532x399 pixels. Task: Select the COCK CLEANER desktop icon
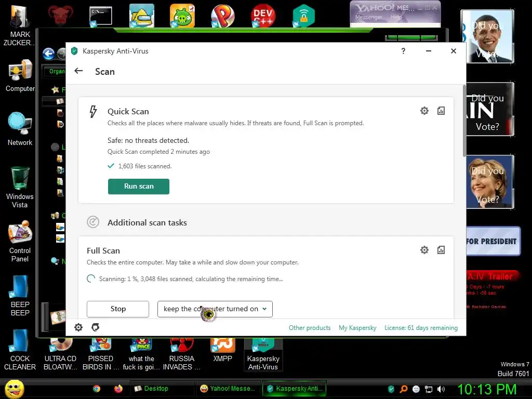pyautogui.click(x=20, y=350)
